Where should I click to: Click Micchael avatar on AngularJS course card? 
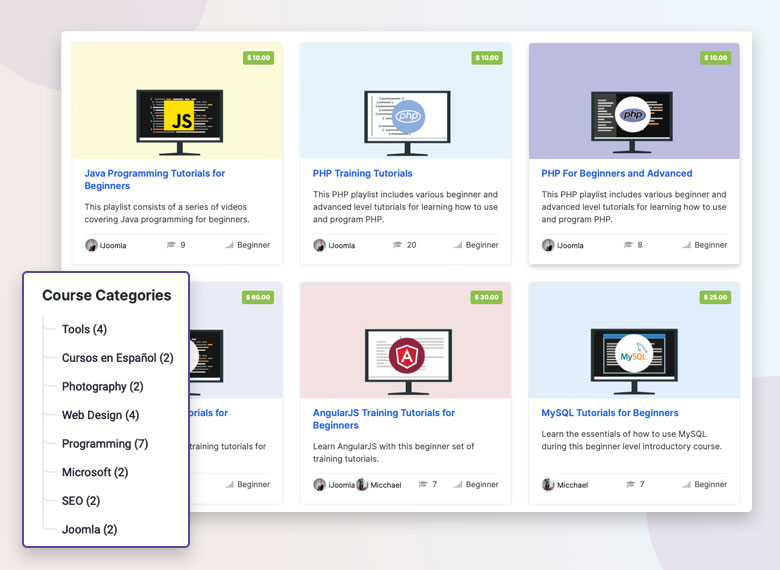(x=362, y=484)
